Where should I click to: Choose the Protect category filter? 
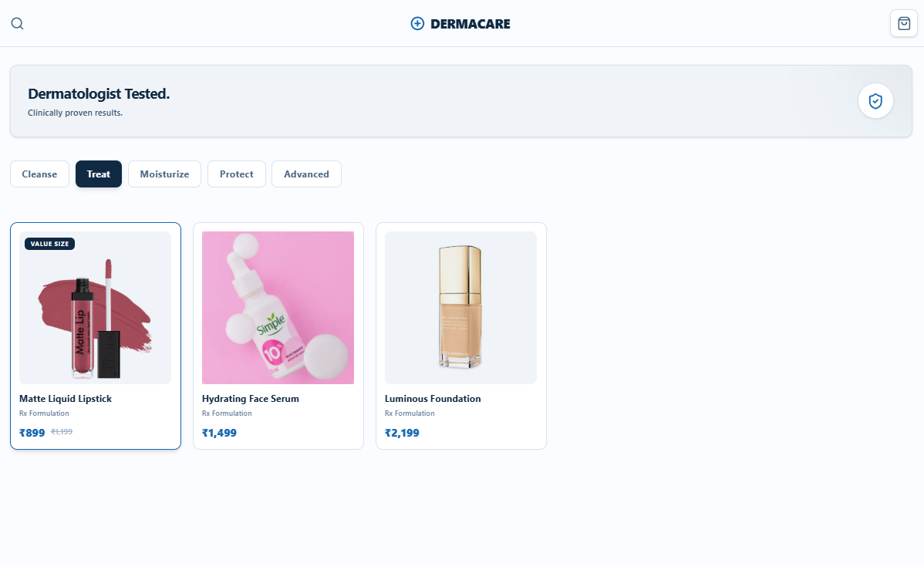point(236,174)
